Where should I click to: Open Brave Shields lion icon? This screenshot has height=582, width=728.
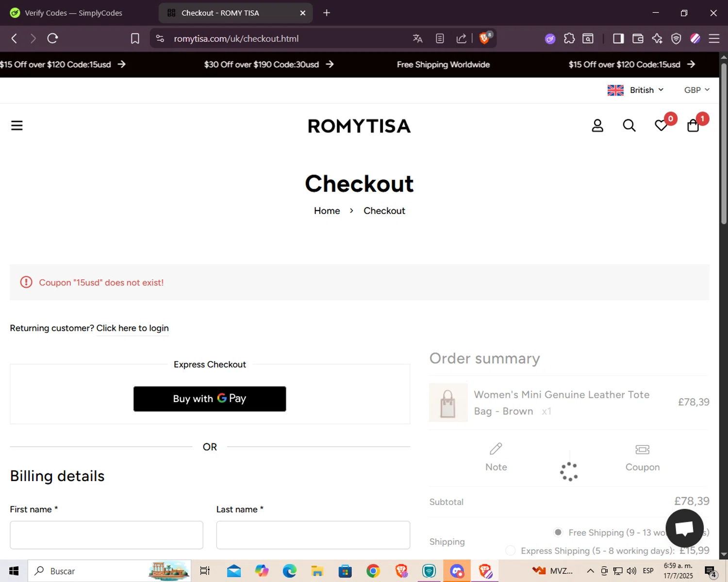click(485, 38)
